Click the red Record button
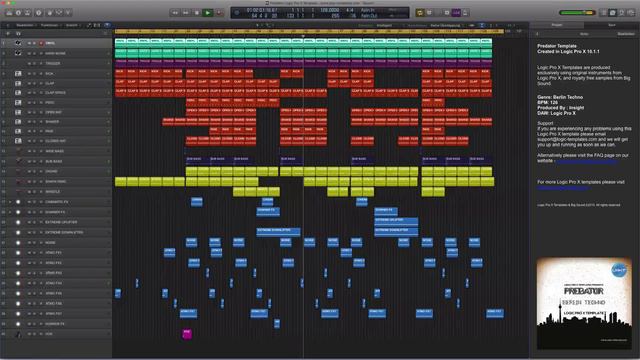 pyautogui.click(x=219, y=13)
